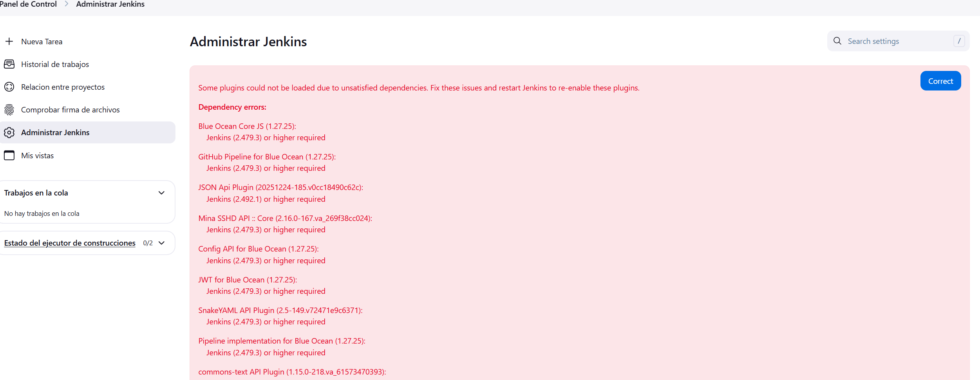Image resolution: width=980 pixels, height=380 pixels.
Task: Click Administrar Jenkins breadcrumb
Action: click(x=110, y=4)
